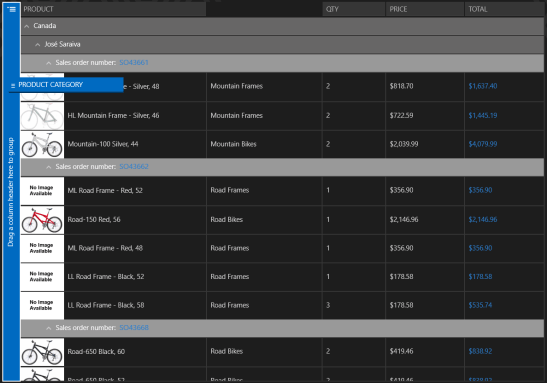Click the Road-150 Red bike thumbnail
This screenshot has height=383, width=547.
42,220
